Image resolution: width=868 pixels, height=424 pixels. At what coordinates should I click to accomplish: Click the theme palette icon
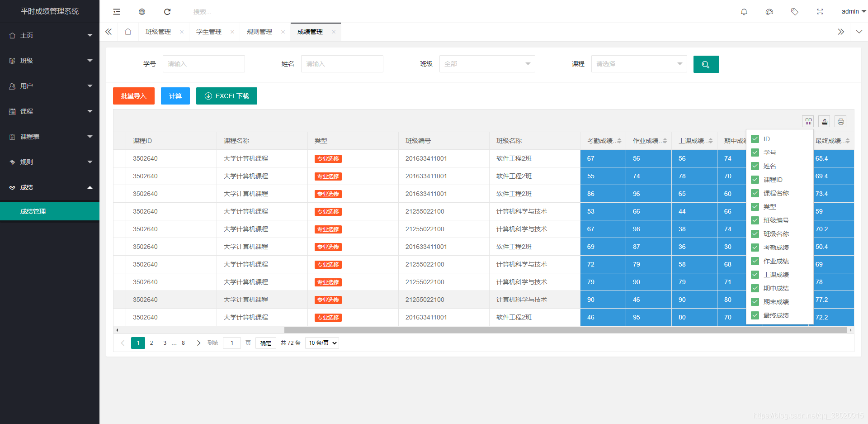pos(769,12)
